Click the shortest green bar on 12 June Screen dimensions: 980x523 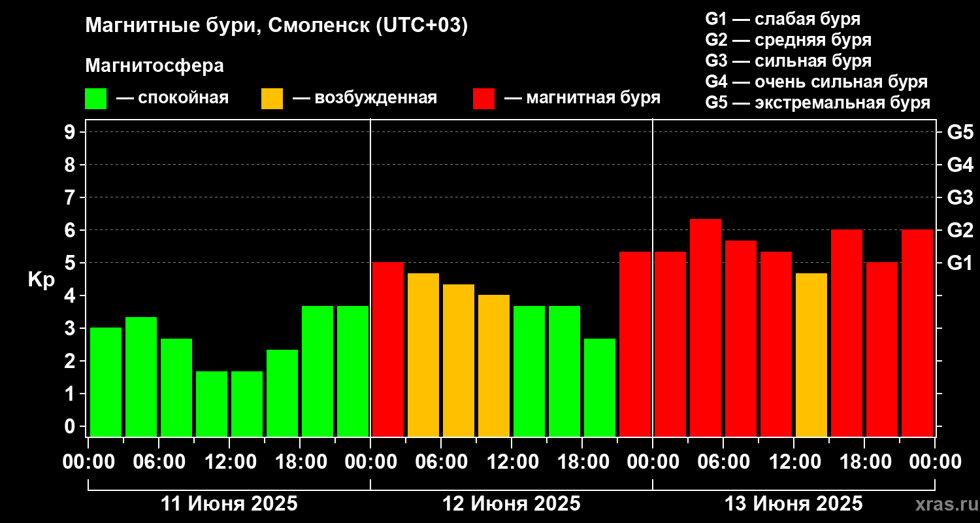coord(600,387)
